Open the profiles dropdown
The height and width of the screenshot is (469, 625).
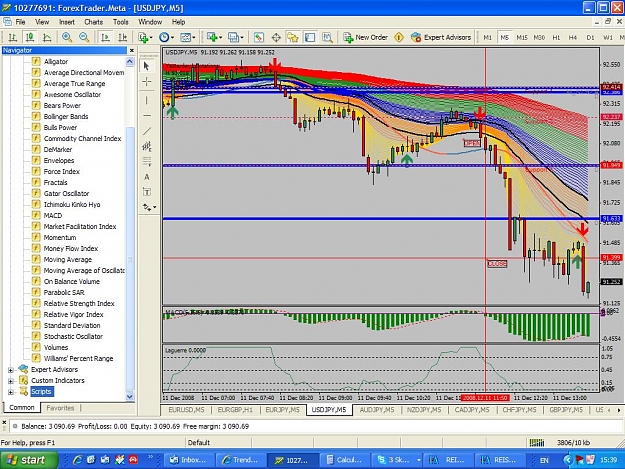point(236,37)
